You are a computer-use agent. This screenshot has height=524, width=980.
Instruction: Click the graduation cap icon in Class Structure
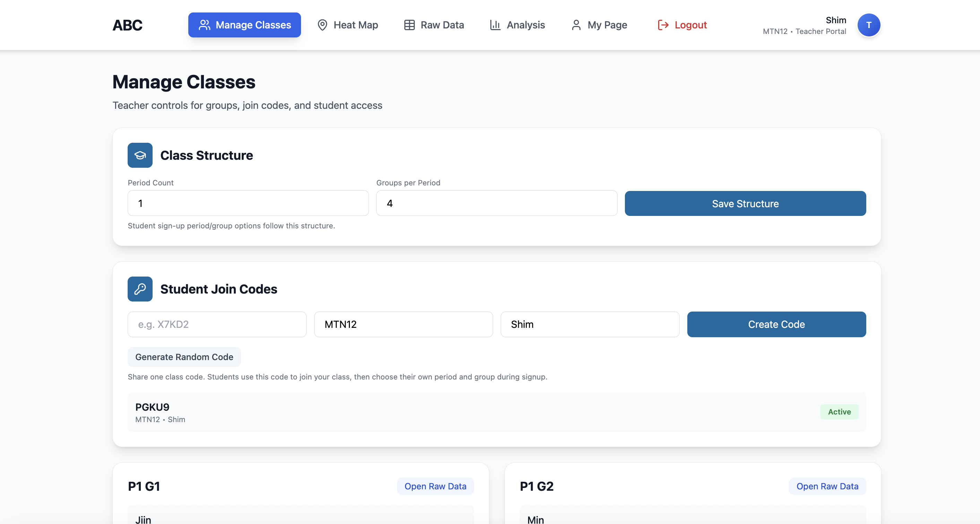point(140,155)
